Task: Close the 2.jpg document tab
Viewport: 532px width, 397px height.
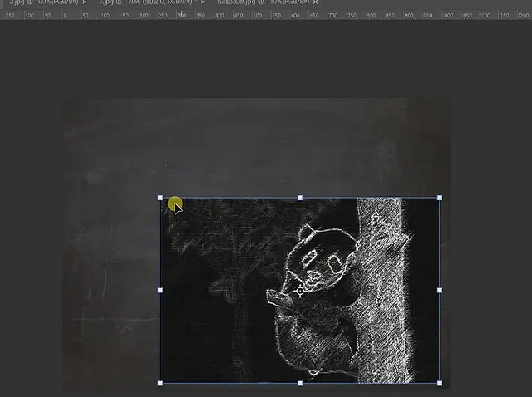Action: (x=85, y=2)
